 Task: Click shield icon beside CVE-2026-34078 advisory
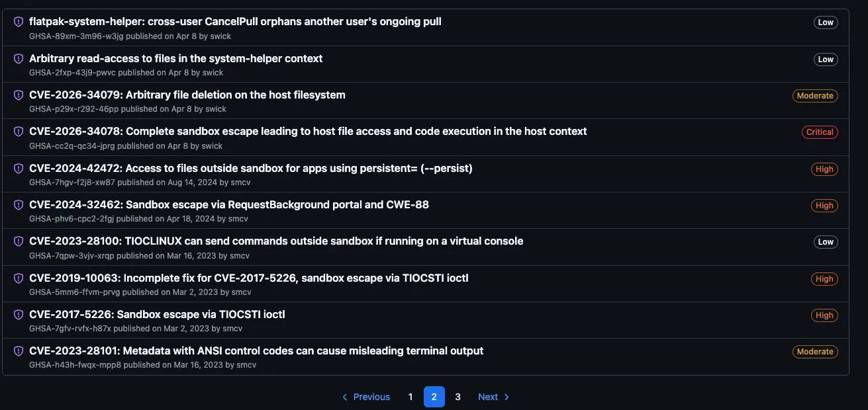pos(19,132)
